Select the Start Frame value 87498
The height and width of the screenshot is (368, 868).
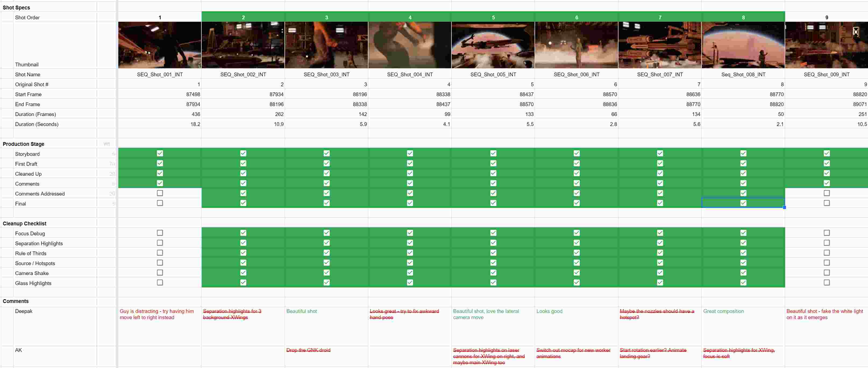[192, 94]
